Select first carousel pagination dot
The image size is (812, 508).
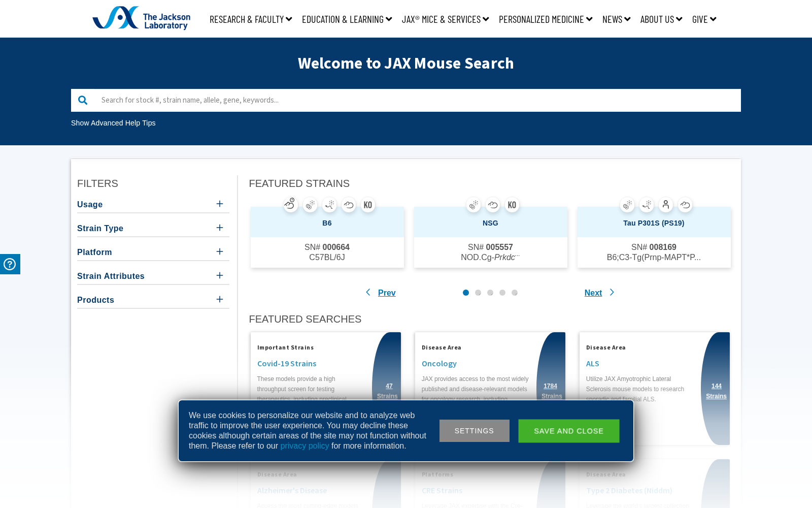tap(466, 293)
